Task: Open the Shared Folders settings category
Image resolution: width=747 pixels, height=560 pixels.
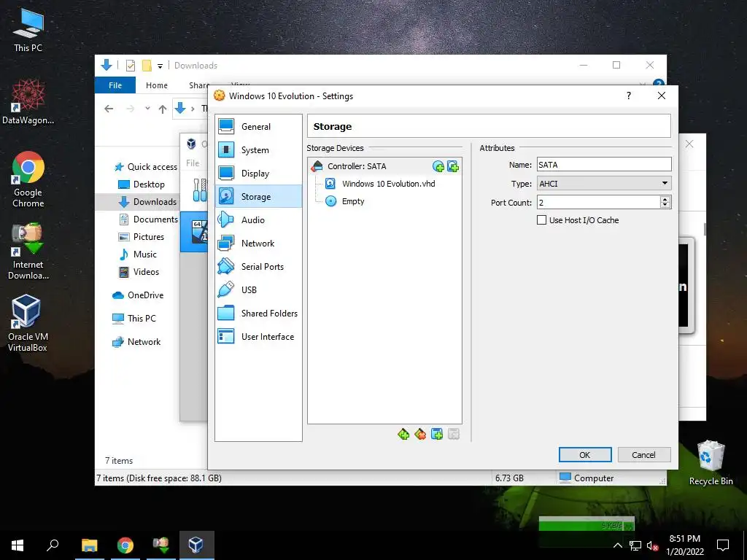Action: (259, 314)
